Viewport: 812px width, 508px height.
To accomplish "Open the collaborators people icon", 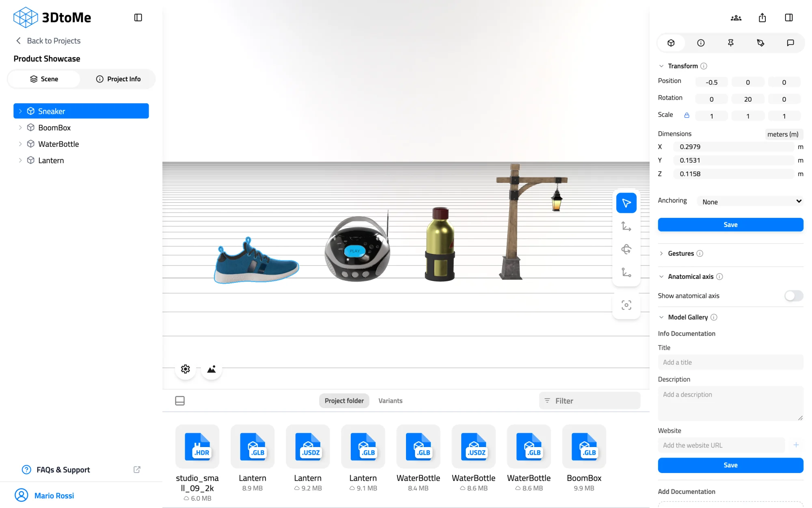I will pyautogui.click(x=736, y=17).
